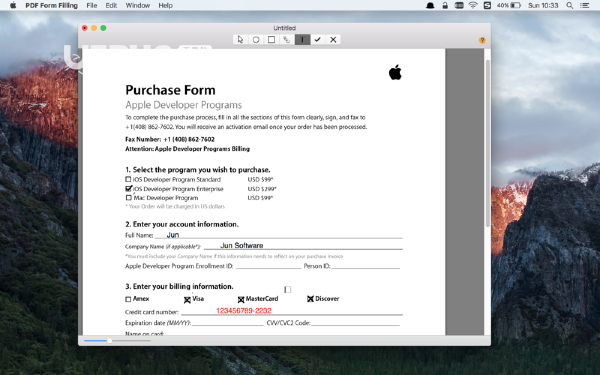Select the circle shape tool
Viewport: 600px width, 375px height.
coord(256,39)
